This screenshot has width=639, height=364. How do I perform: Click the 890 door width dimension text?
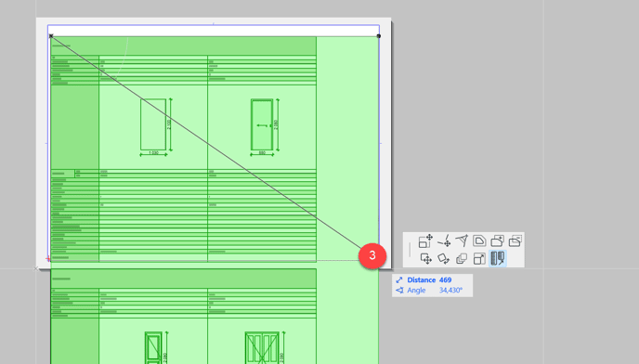click(x=262, y=153)
